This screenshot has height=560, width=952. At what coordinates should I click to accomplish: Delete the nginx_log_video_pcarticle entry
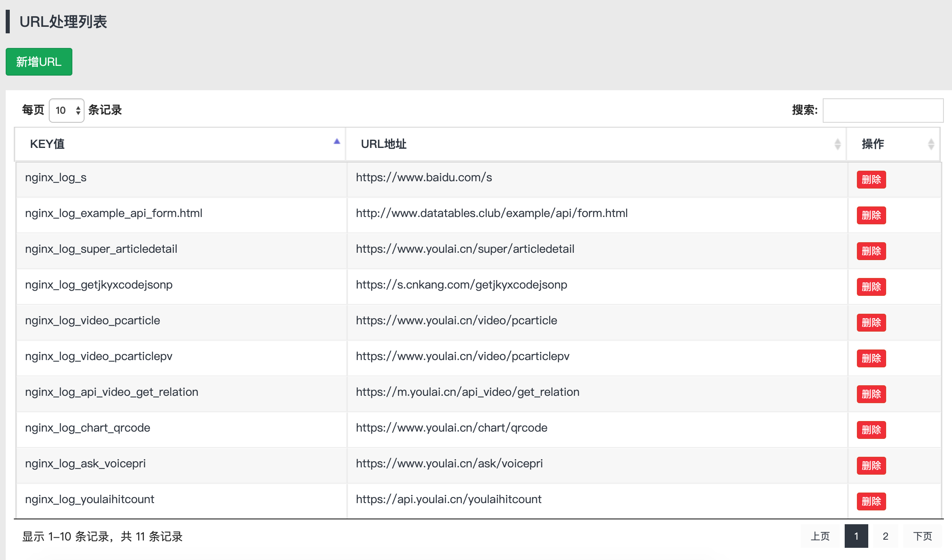point(871,322)
